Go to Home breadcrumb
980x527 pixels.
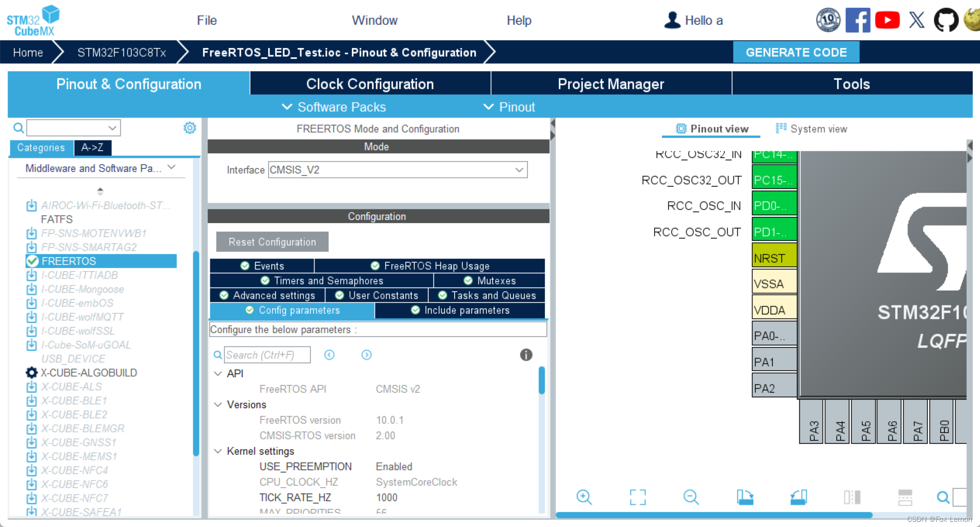point(28,52)
